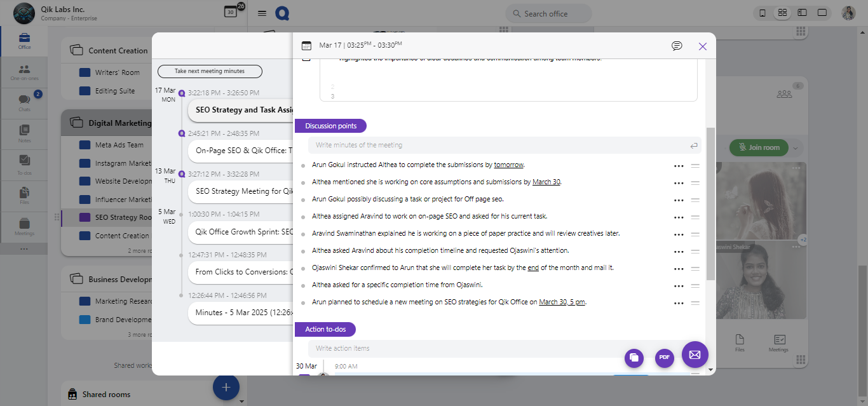
Task: Open the SEO Strategy and Task minutes entry
Action: point(241,110)
